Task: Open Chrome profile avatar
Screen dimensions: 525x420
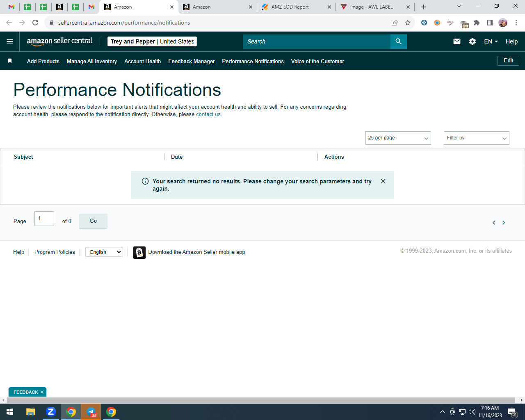Action: tap(503, 23)
